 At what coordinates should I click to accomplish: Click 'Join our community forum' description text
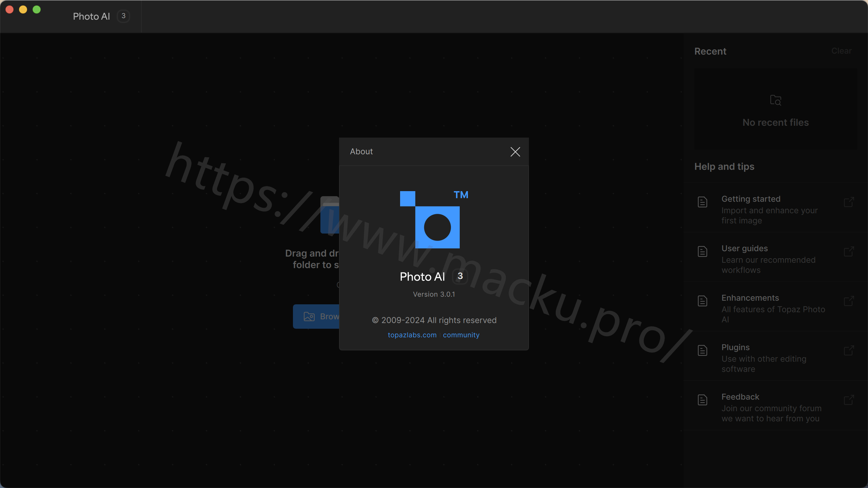[x=771, y=413]
